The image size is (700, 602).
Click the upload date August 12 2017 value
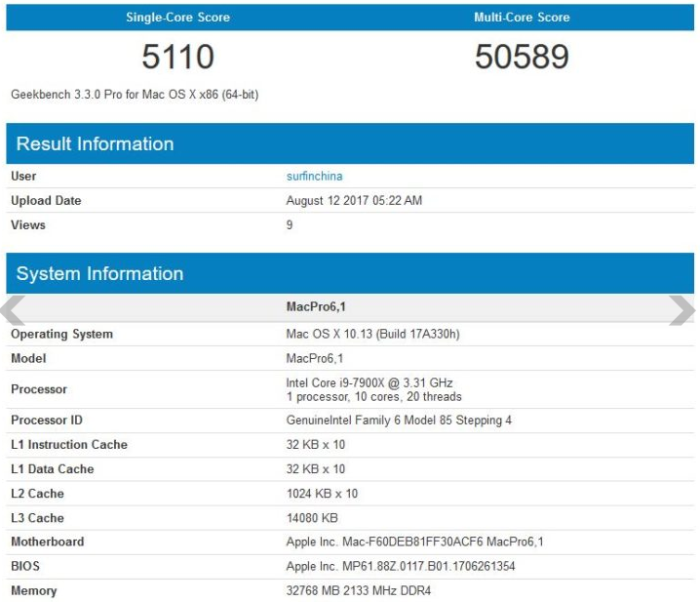pos(354,200)
